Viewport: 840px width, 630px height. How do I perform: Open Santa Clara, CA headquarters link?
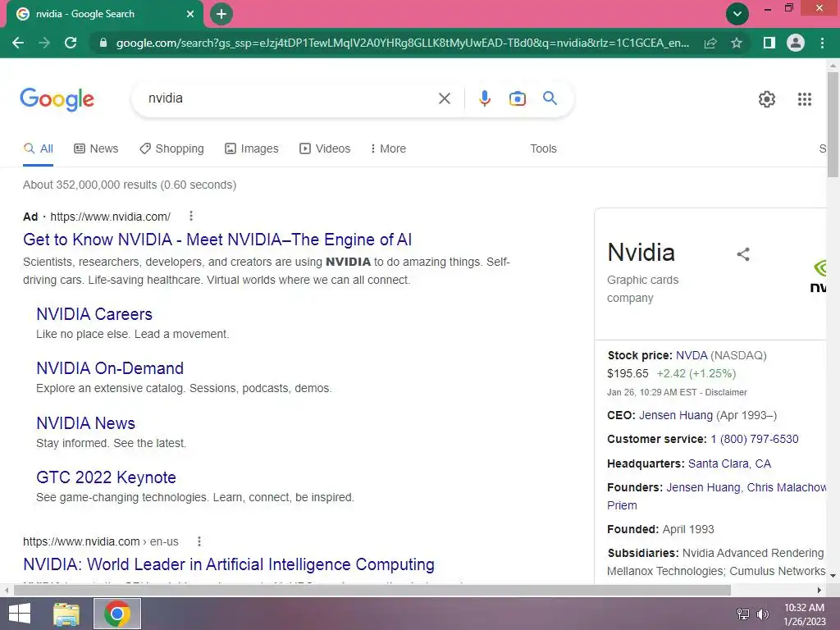point(729,464)
